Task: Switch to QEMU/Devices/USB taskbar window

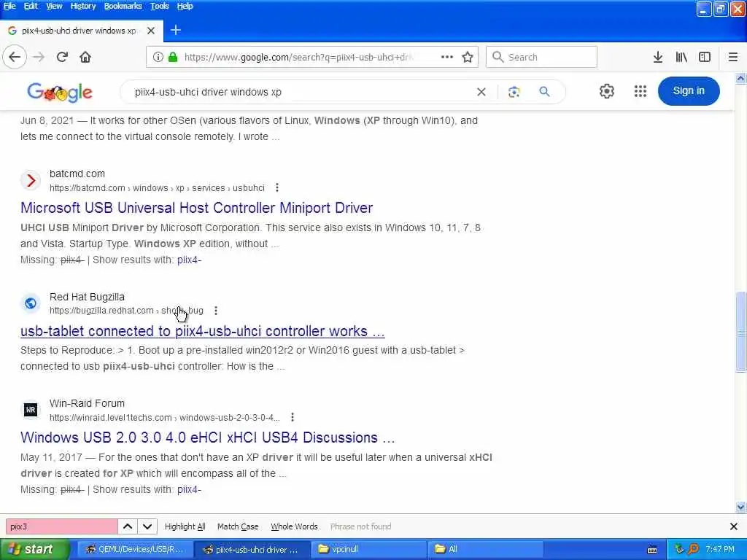Action: click(135, 549)
